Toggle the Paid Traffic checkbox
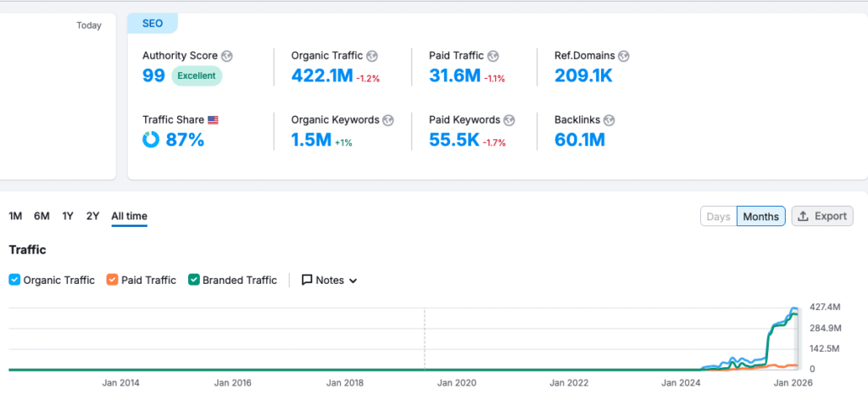868x394 pixels. (113, 280)
